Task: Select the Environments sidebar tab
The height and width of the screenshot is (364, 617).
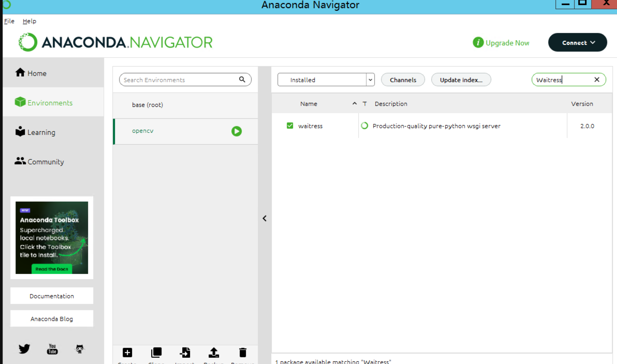Action: pyautogui.click(x=53, y=102)
